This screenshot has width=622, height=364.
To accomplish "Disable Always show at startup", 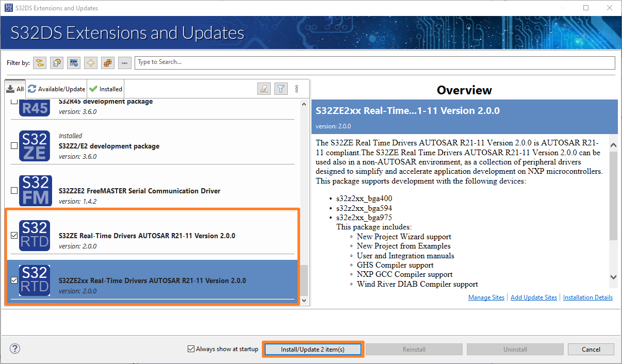I will (x=191, y=349).
